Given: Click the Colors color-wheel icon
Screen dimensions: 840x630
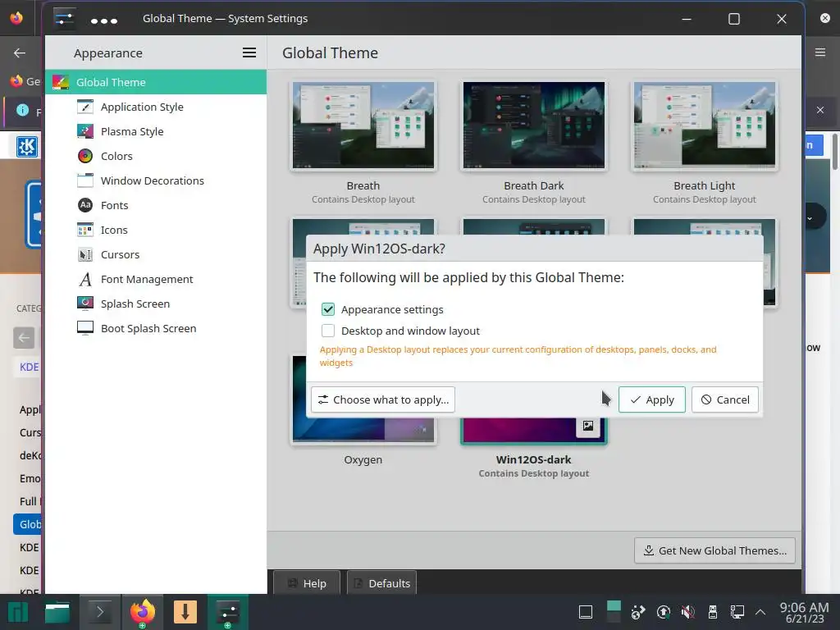Looking at the screenshot, I should (85, 156).
